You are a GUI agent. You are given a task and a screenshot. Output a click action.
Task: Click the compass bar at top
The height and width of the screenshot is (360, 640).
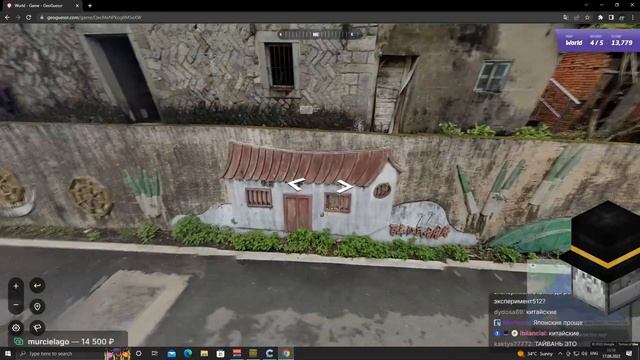click(x=316, y=35)
